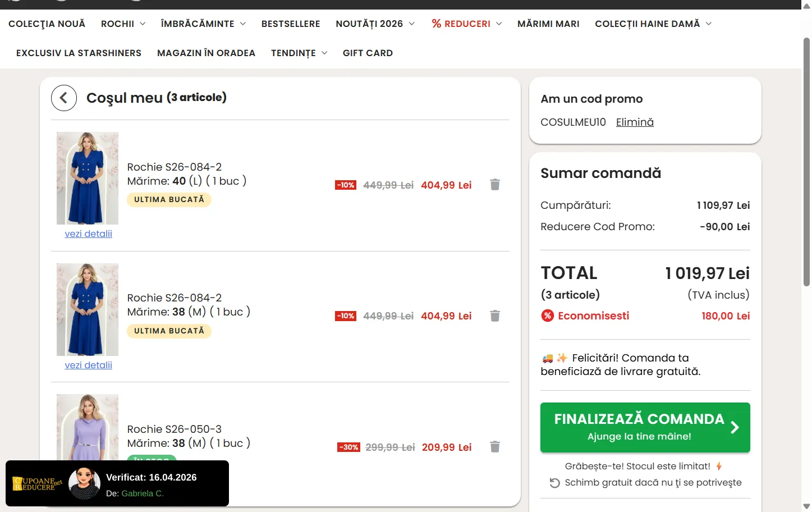
Task: Remove the size 38 (M) blue dress
Action: [494, 316]
